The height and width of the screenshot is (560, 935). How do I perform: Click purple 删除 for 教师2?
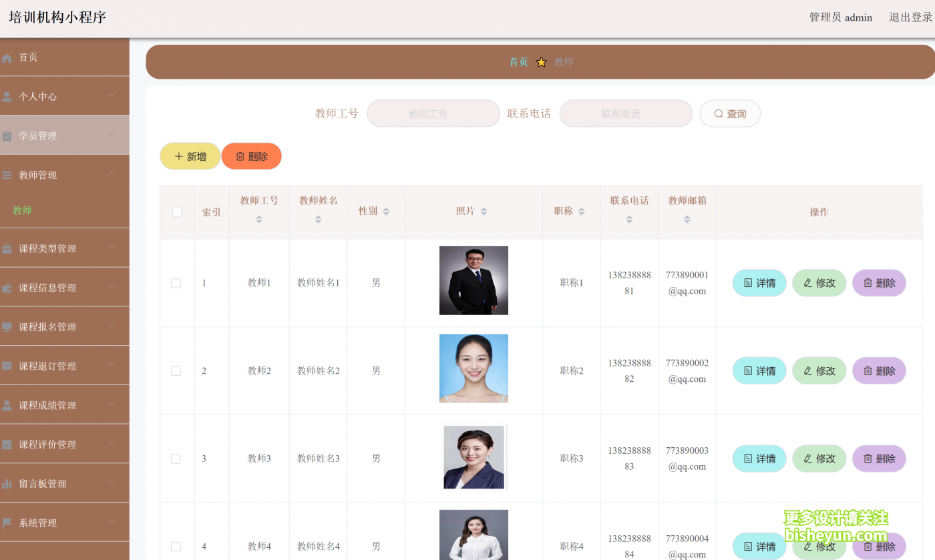[x=879, y=371]
